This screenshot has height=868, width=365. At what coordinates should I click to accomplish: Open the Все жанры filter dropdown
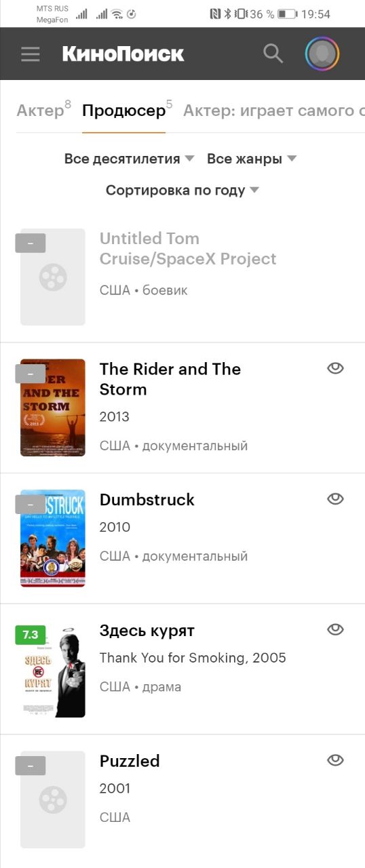[252, 159]
